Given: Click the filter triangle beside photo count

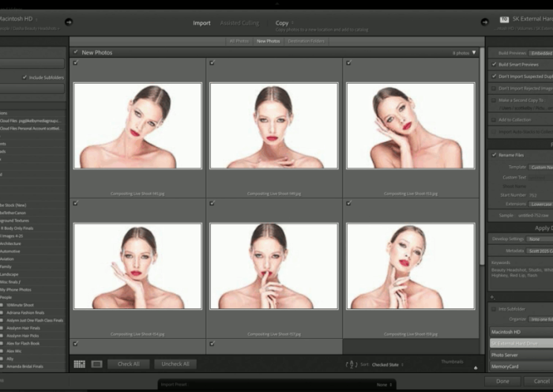Looking at the screenshot, I should coord(474,53).
